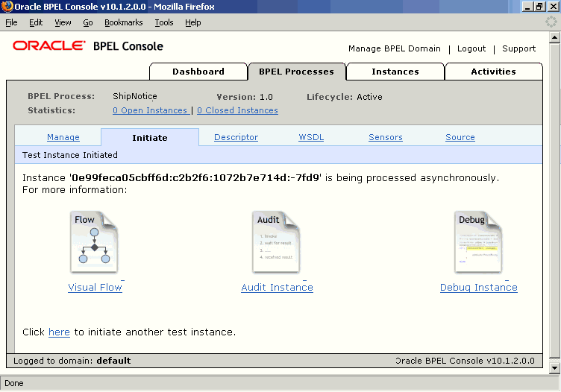Screen dimensions: 561x392
Task: Click the Visual Flow link
Action: pos(95,288)
